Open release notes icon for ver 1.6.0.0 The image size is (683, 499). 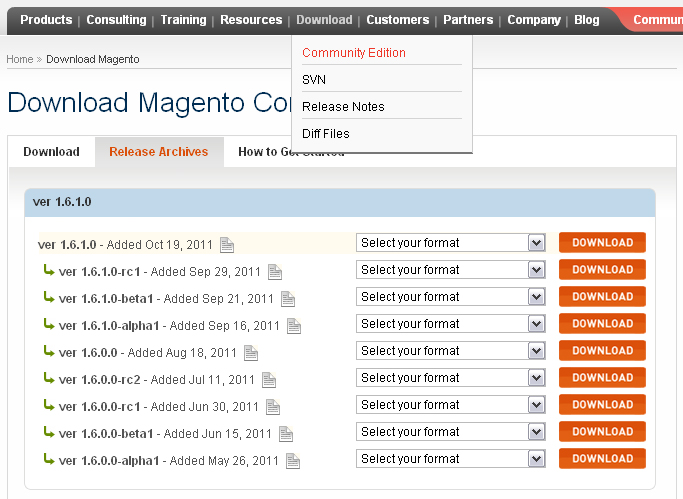tap(251, 353)
